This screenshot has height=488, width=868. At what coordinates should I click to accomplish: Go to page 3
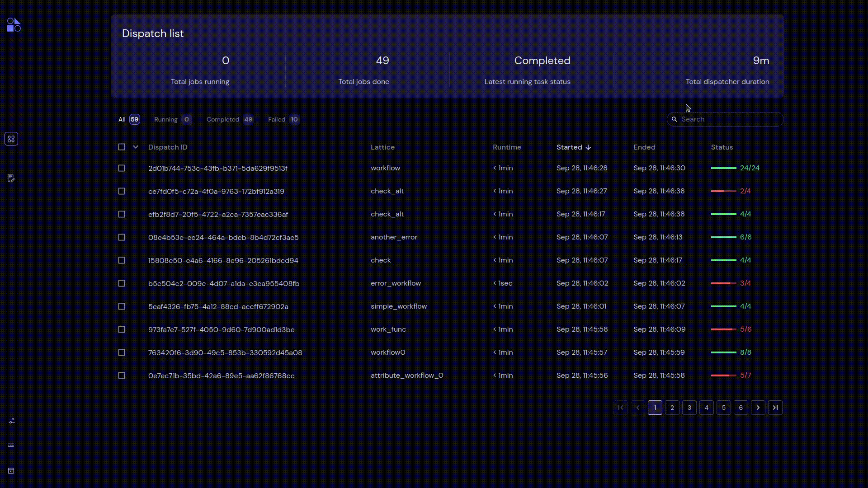coord(689,408)
